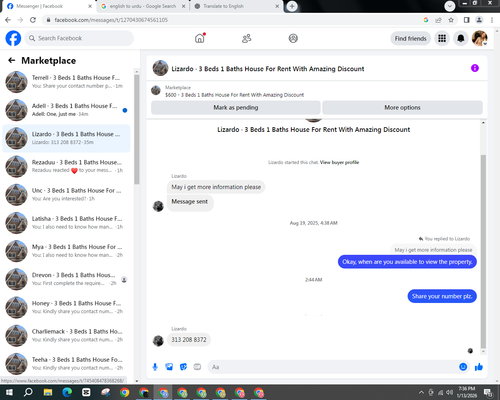
Task: Click listing thumbnail in conversation header
Action: [x=160, y=68]
